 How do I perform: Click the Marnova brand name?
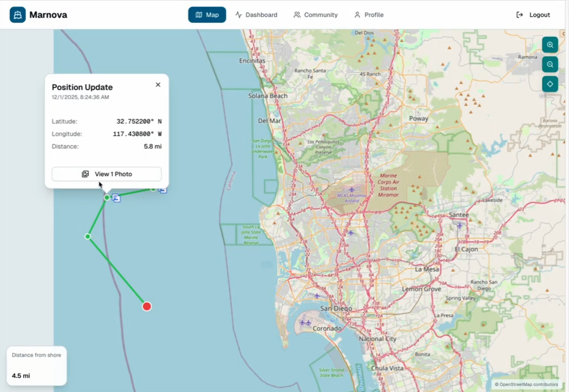(48, 15)
